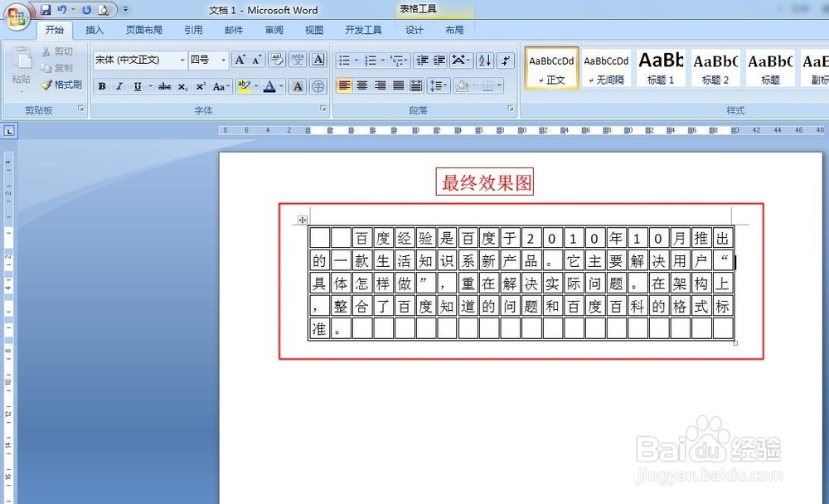Viewport: 829px width, 504px height.
Task: Switch to the 插入 tab
Action: 95,30
